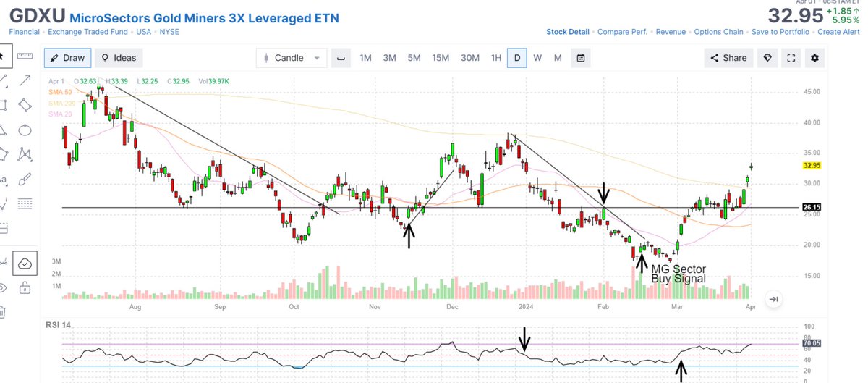Screen dimensions: 868x383
Task: Select the XABCD pattern path tool
Action: (26, 154)
